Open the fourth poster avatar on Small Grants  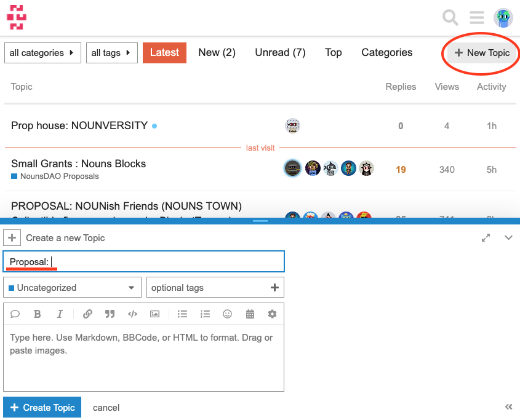point(348,168)
